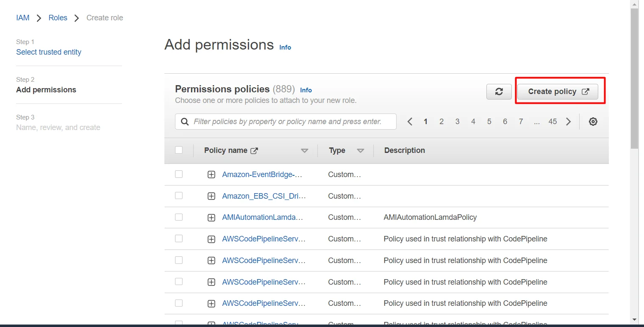Click the Description column header
Image resolution: width=644 pixels, height=327 pixels.
[405, 150]
